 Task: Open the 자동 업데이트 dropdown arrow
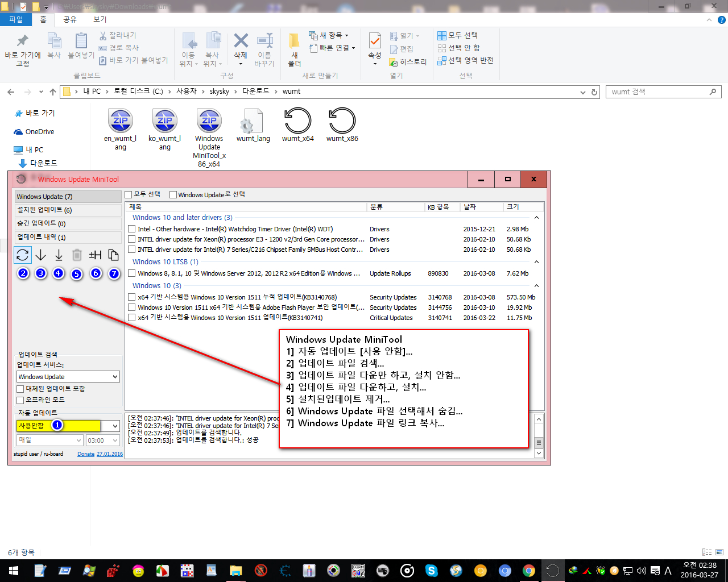click(x=115, y=426)
